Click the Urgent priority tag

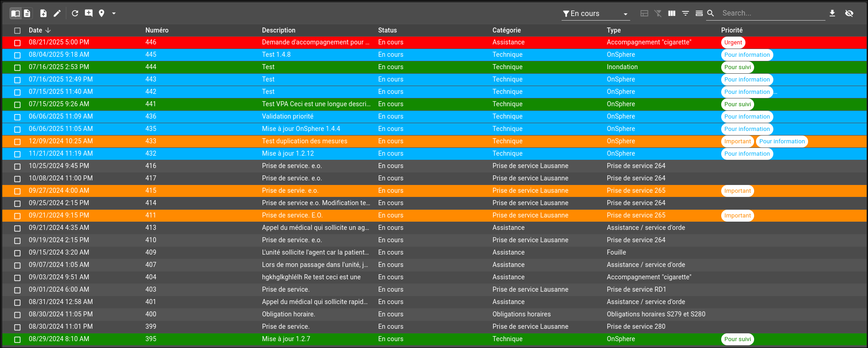click(733, 43)
